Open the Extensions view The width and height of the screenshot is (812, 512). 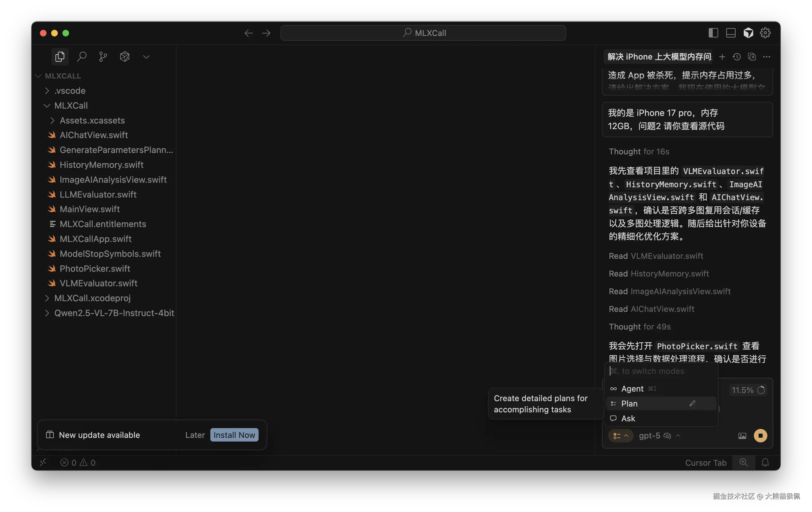(x=124, y=56)
